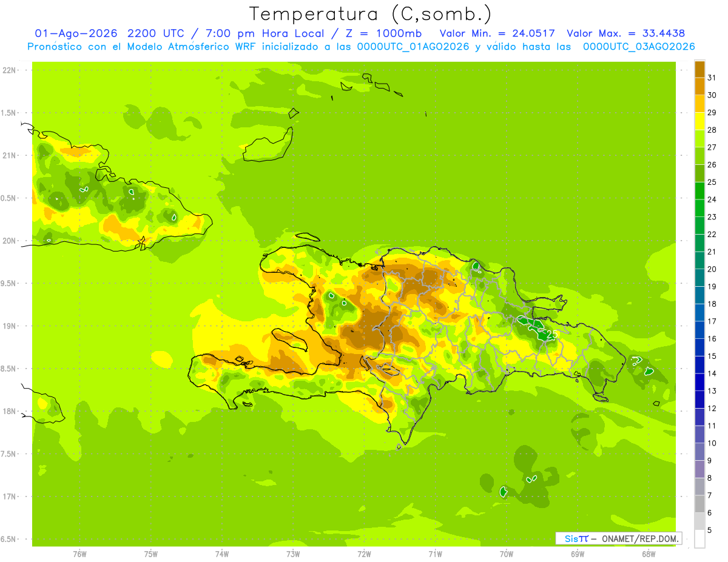This screenshot has height=562, width=728.
Task: Click the "28" value on the color scale
Action: tap(712, 130)
